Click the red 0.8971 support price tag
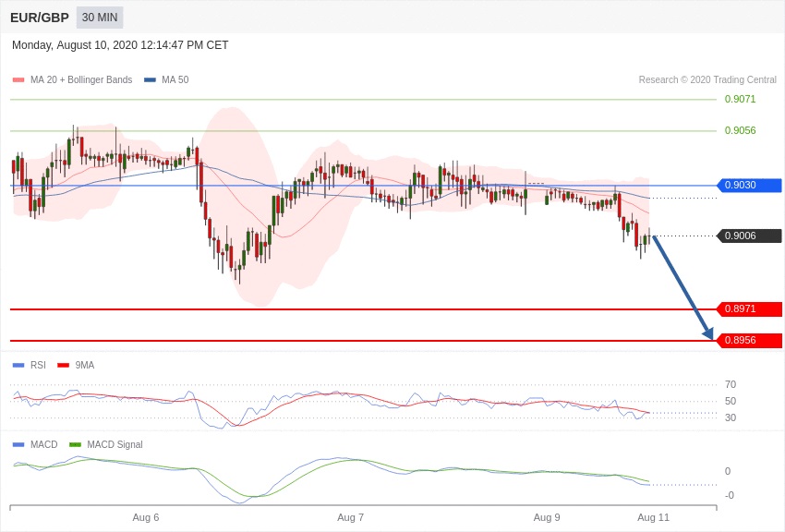This screenshot has height=532, width=785. tap(750, 308)
